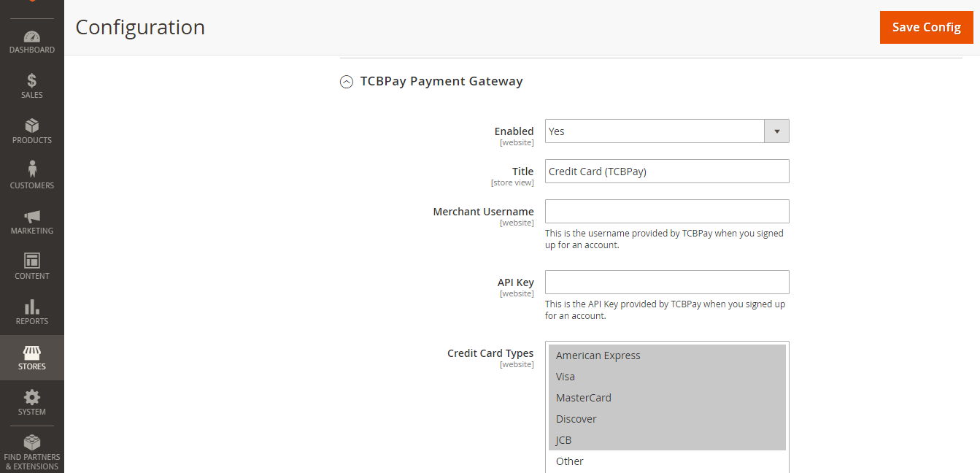Select JCB in Credit Card Types
Image resolution: width=980 pixels, height=473 pixels.
[667, 440]
